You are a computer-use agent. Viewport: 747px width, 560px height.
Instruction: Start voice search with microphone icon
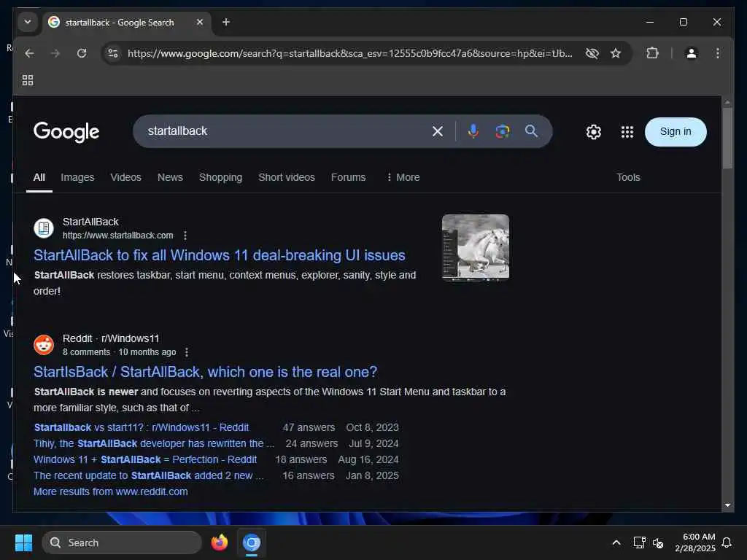(x=473, y=131)
